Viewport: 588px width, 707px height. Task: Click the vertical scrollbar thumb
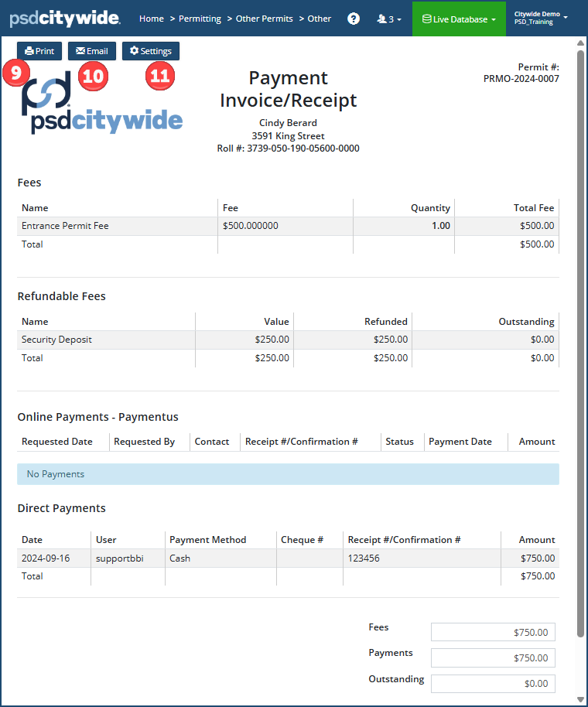click(580, 343)
